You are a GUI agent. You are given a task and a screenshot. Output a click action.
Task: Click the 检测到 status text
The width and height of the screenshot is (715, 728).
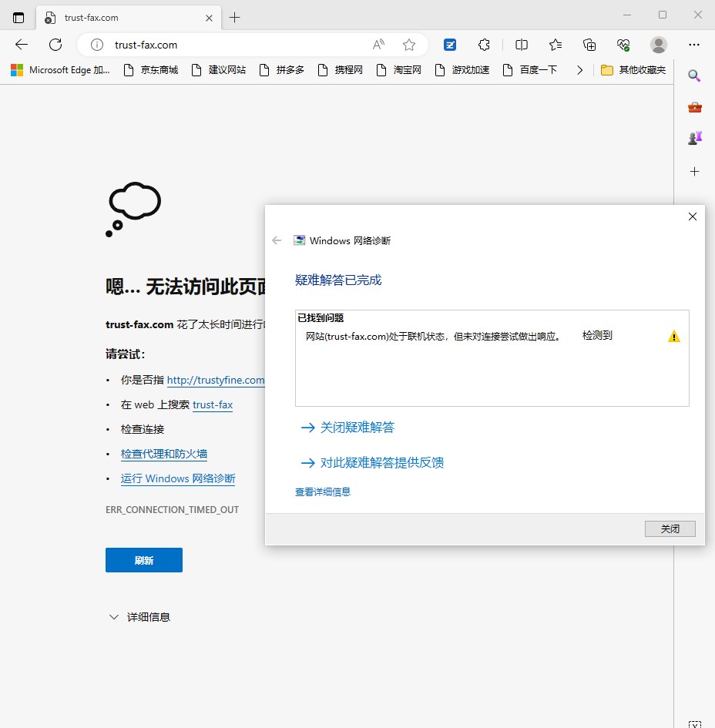pos(597,335)
